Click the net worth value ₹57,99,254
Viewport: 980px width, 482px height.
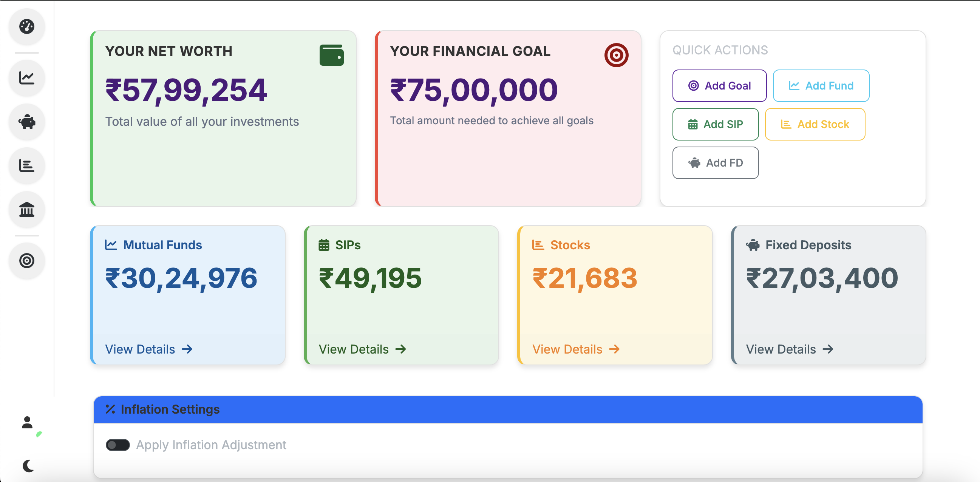[x=185, y=91]
